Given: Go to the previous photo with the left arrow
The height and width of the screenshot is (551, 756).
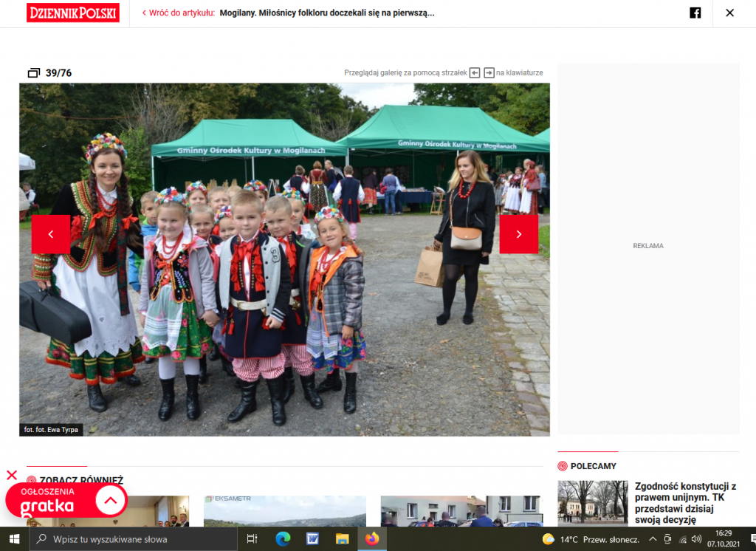Looking at the screenshot, I should (51, 234).
